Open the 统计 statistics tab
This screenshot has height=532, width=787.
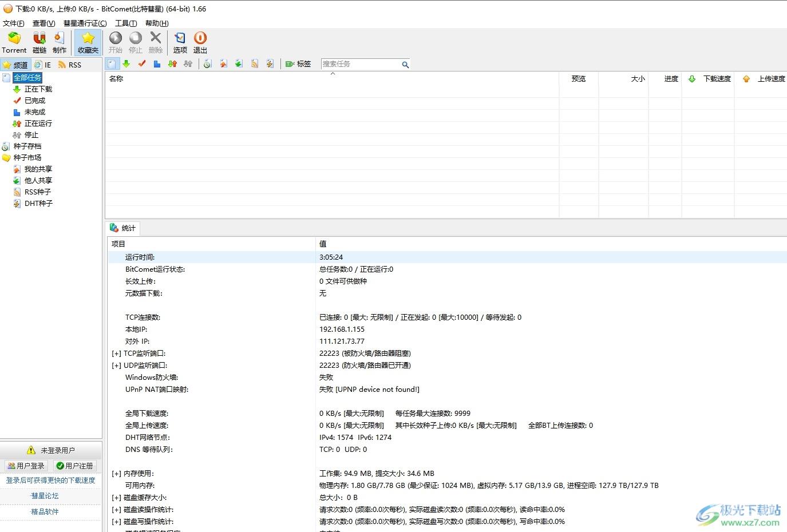tap(123, 228)
